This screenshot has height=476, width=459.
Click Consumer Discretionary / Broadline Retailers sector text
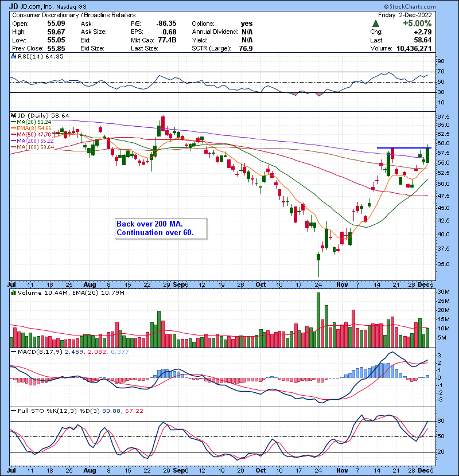click(x=74, y=15)
